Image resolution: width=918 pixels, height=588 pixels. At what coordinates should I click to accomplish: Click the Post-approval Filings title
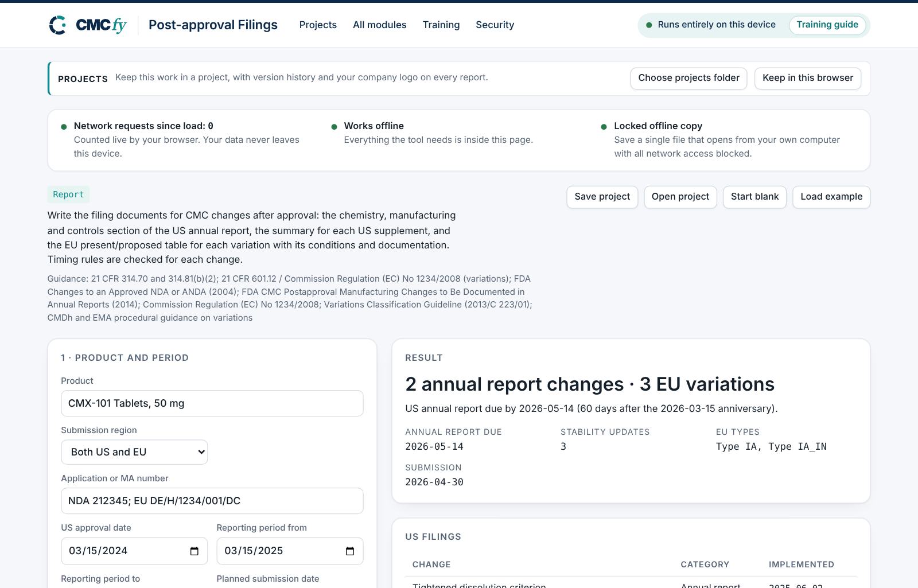(x=213, y=25)
